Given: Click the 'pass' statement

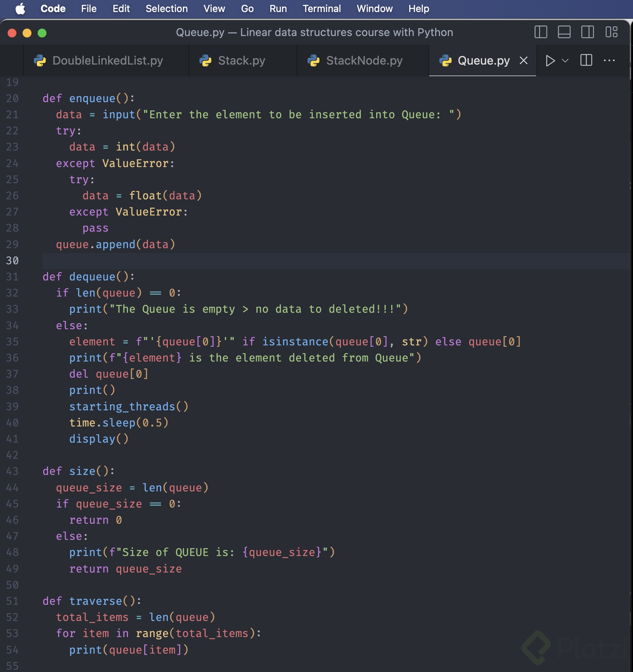Looking at the screenshot, I should pos(95,228).
